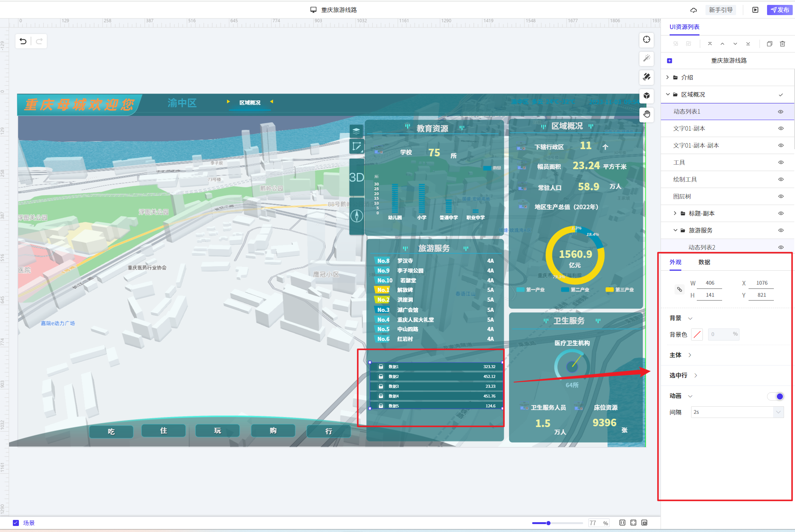The height and width of the screenshot is (532, 795).
Task: Click the group layers icon
Action: click(676, 44)
